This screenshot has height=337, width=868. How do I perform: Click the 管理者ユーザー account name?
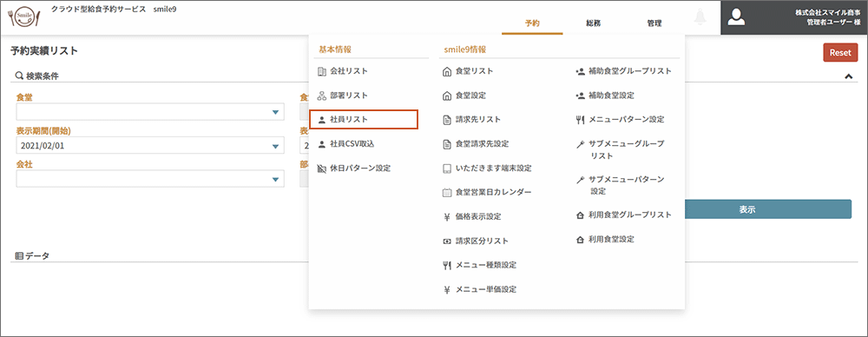(833, 23)
